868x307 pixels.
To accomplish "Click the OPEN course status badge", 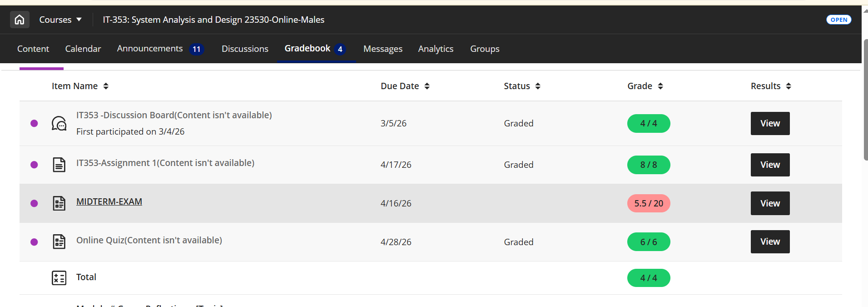I will [x=838, y=20].
